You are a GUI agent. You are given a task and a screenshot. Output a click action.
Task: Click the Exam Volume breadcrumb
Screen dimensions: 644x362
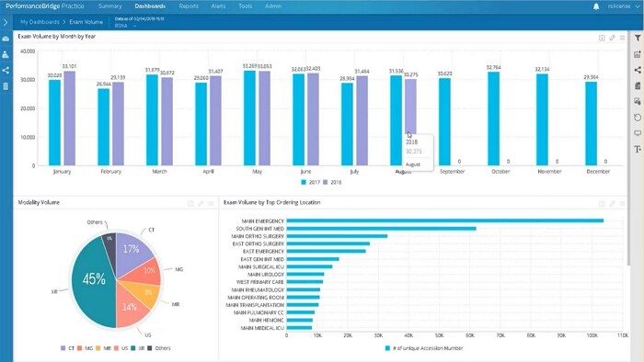pos(86,22)
